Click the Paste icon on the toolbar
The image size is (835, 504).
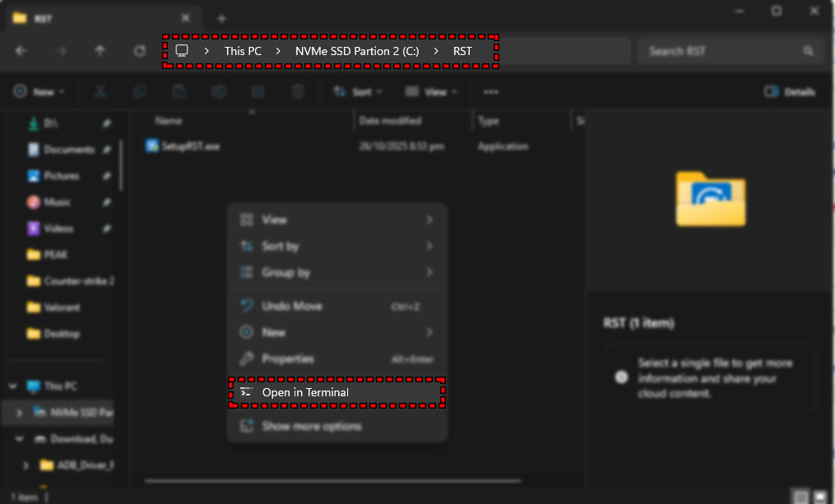(179, 91)
